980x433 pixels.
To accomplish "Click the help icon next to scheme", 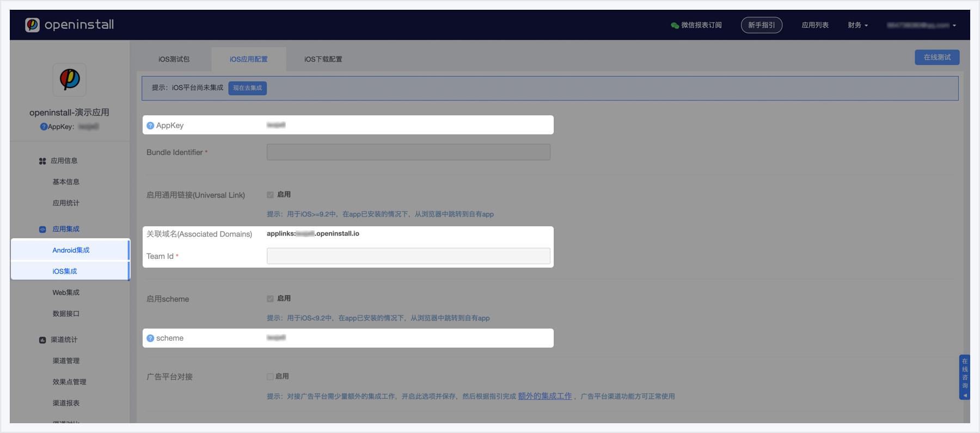I will point(150,338).
